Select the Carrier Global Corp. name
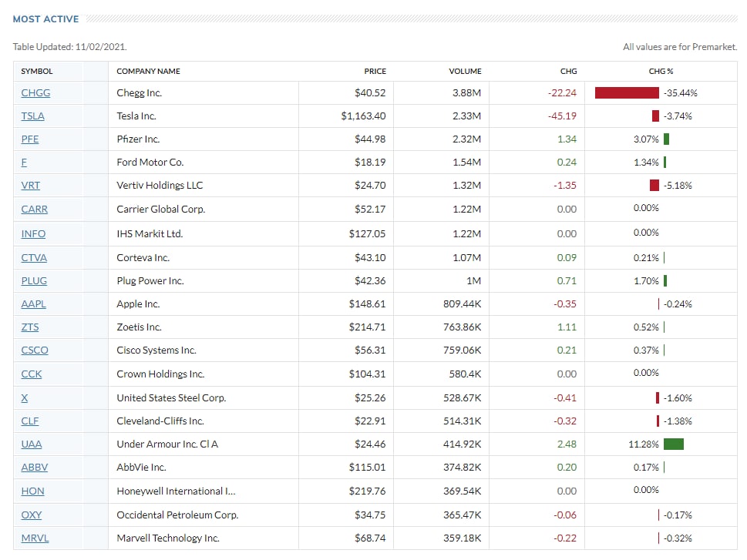 161,209
